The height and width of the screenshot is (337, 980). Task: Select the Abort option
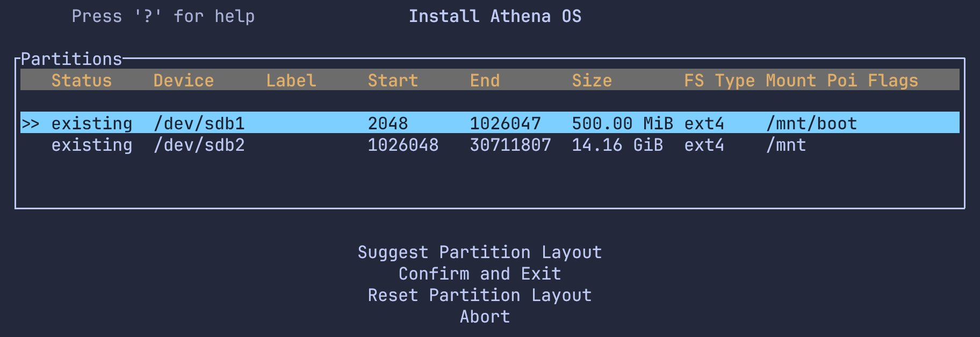485,317
